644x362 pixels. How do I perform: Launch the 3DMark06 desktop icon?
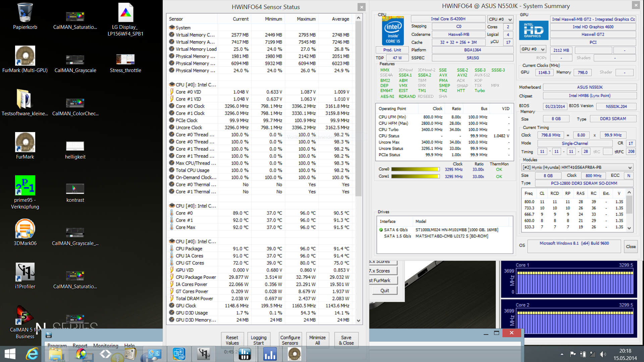pos(25,229)
